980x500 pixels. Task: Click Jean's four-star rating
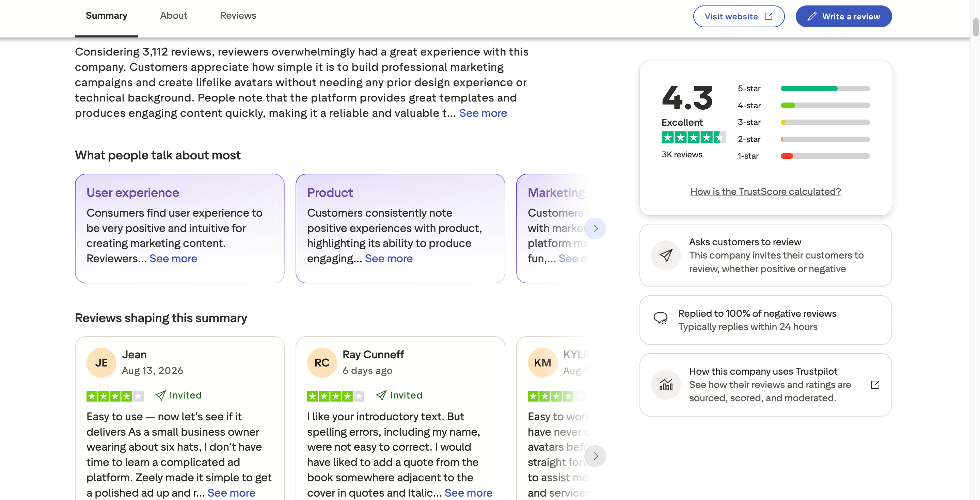coord(115,396)
